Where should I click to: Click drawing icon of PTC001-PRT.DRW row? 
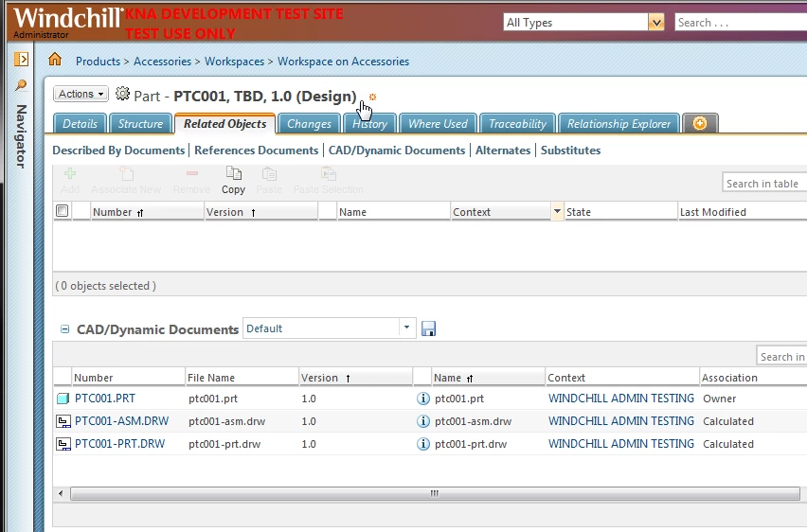(63, 444)
